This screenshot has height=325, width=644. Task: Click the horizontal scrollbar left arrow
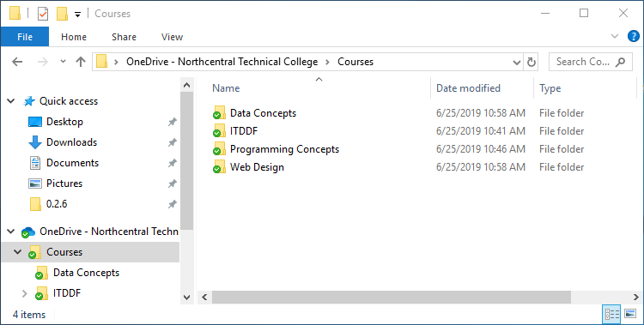(204, 297)
